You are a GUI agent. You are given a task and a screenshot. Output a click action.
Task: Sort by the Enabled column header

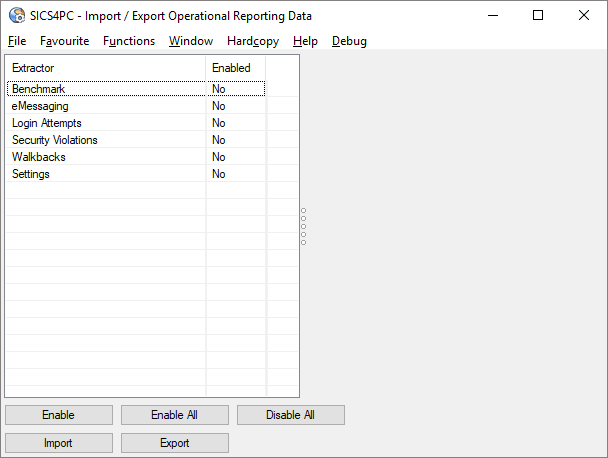point(236,68)
